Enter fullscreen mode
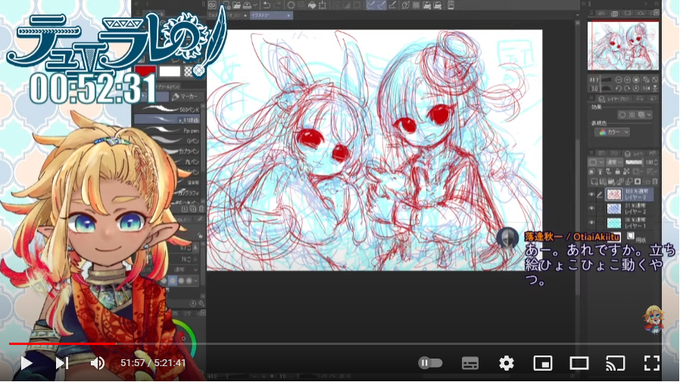 651,363
